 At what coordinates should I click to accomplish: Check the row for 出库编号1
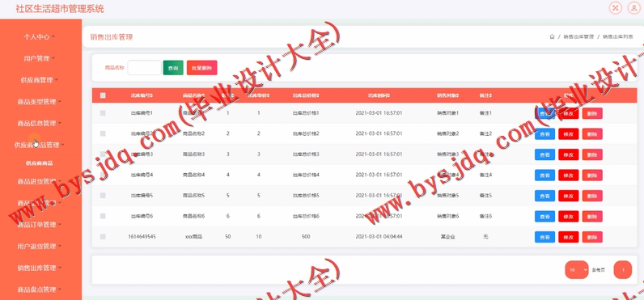[103, 113]
